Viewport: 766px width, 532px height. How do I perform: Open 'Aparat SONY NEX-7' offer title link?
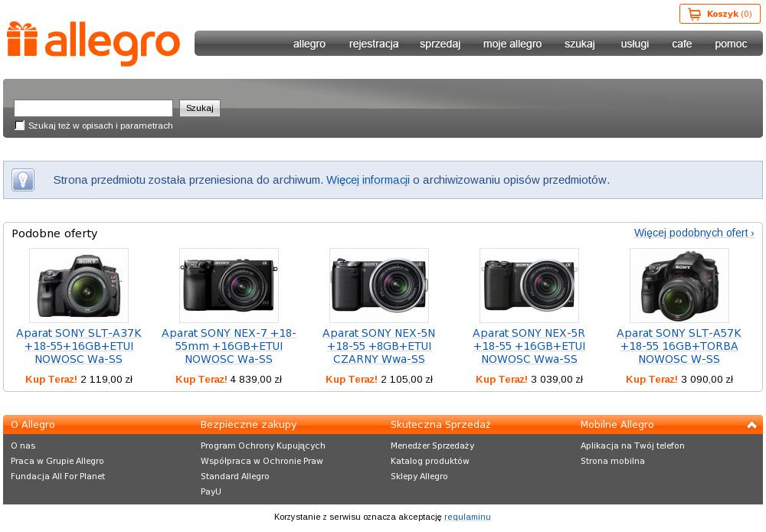229,346
